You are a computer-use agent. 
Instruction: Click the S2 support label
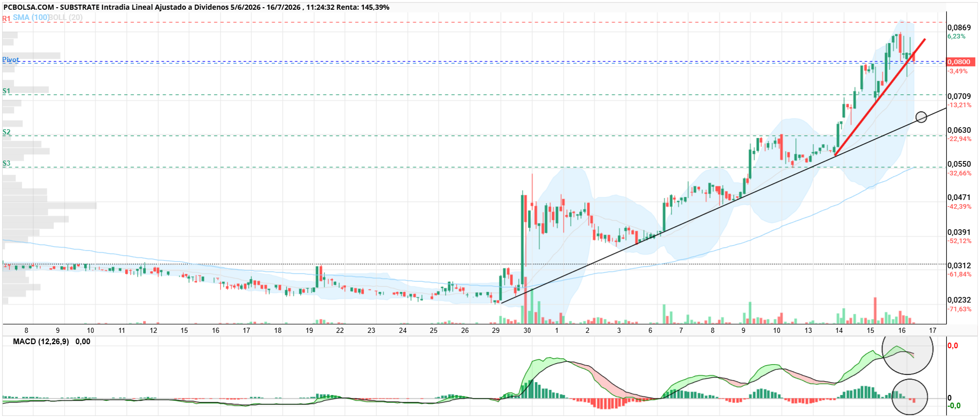[x=6, y=132]
